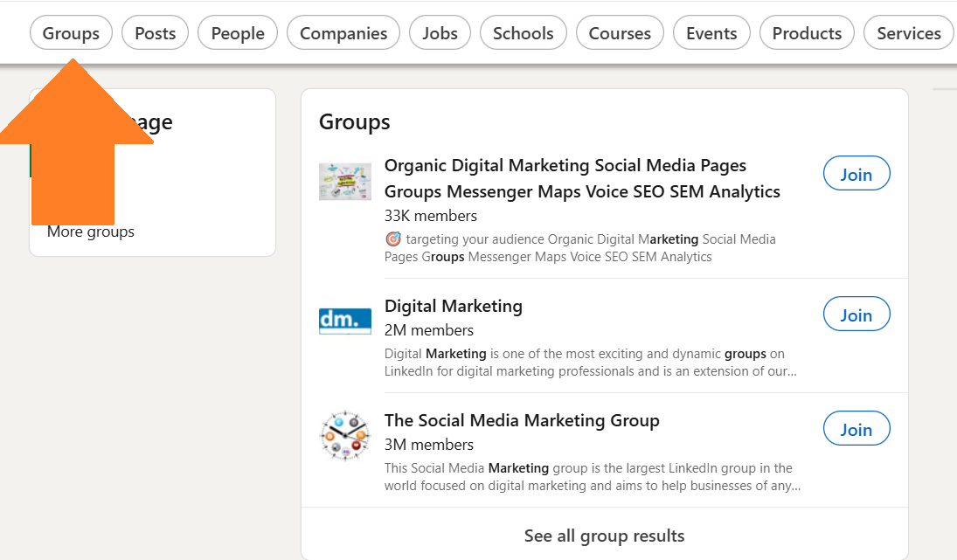This screenshot has height=560, width=957.
Task: Select the Groups filter pill
Action: pyautogui.click(x=71, y=33)
